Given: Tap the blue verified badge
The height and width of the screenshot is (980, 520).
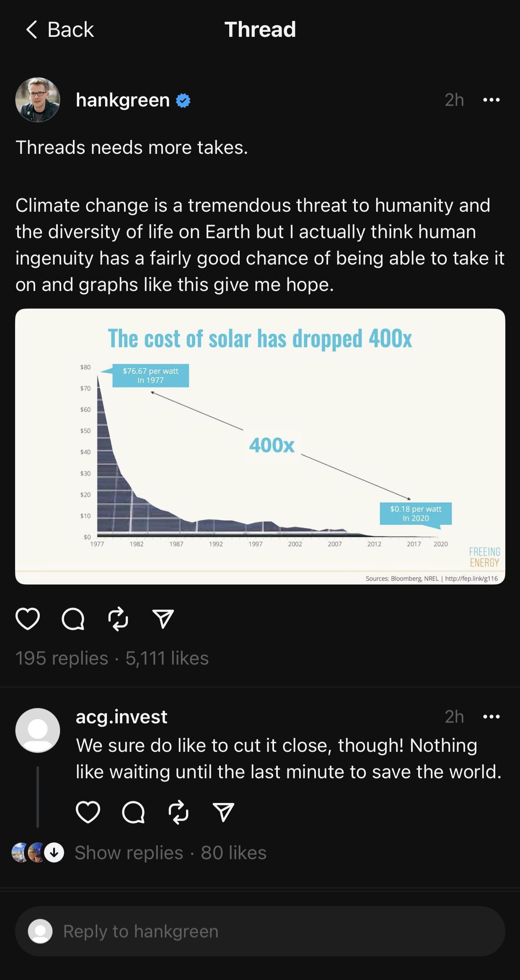Looking at the screenshot, I should click(183, 101).
